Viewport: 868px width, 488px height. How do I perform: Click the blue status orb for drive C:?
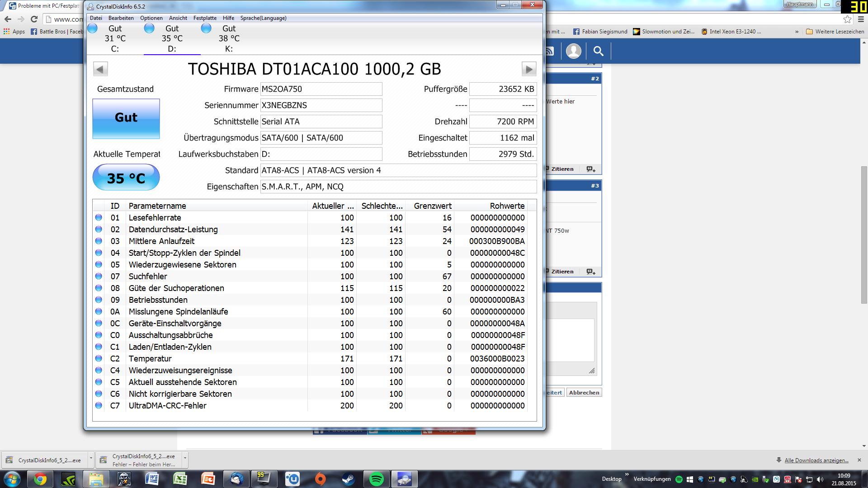(93, 28)
